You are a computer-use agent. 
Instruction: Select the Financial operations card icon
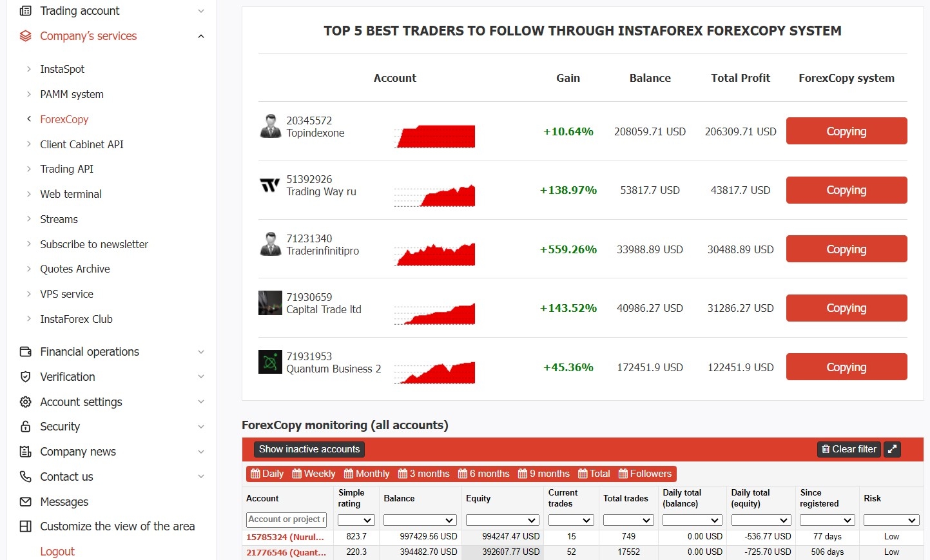click(x=24, y=351)
